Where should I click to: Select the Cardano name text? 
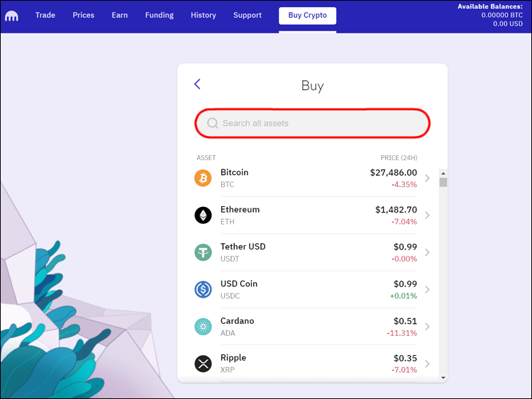point(237,321)
